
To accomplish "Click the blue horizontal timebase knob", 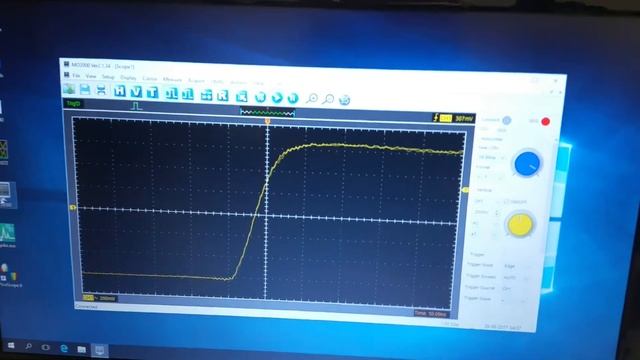I will click(527, 164).
